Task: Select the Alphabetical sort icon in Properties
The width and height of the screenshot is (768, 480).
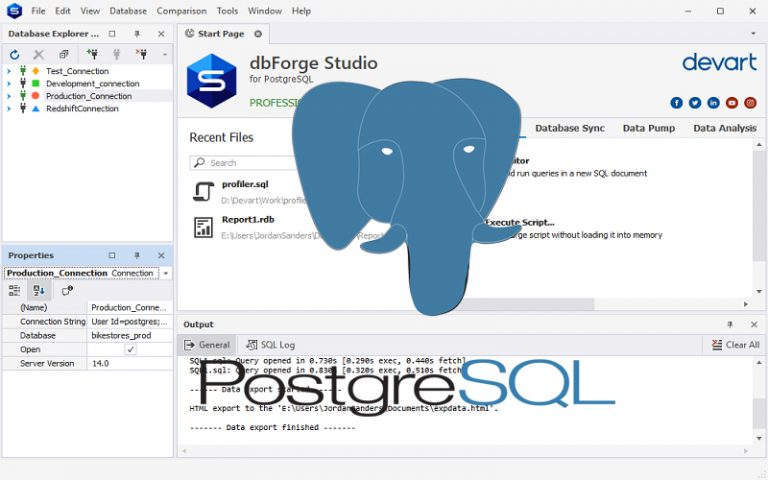Action: pos(39,290)
